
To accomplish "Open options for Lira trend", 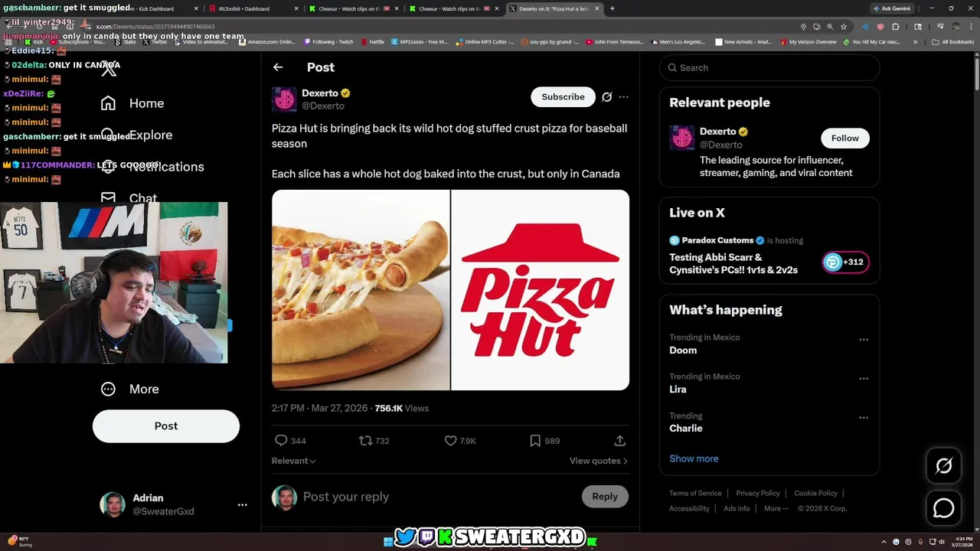I will point(864,379).
